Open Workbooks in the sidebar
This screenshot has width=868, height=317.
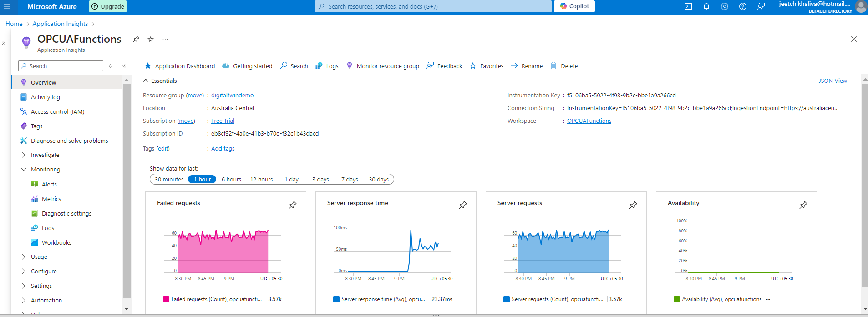click(56, 242)
